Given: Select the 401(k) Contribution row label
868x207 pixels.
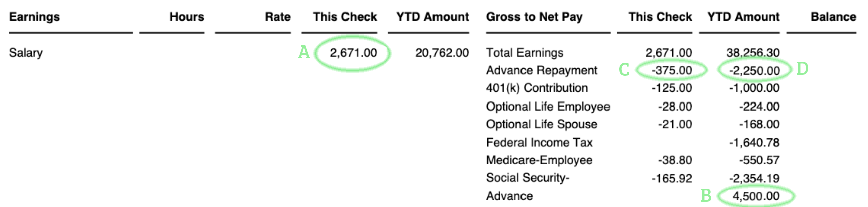Looking at the screenshot, I should (537, 88).
